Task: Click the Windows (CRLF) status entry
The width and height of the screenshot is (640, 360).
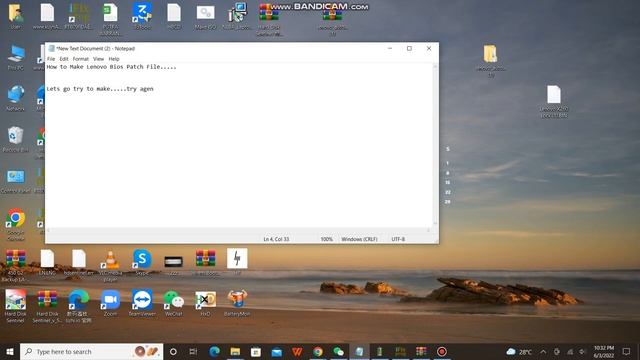Action: point(359,239)
